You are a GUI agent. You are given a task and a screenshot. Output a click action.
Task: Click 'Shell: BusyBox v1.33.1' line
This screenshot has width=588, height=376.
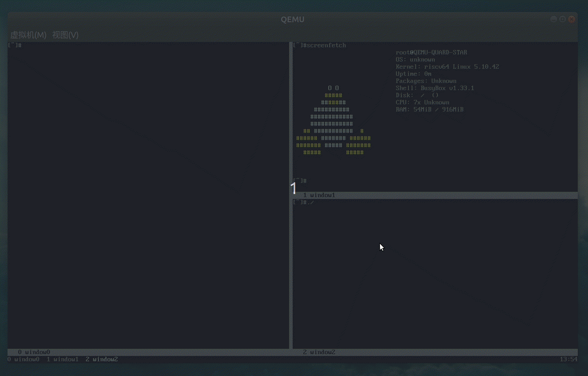(x=435, y=88)
